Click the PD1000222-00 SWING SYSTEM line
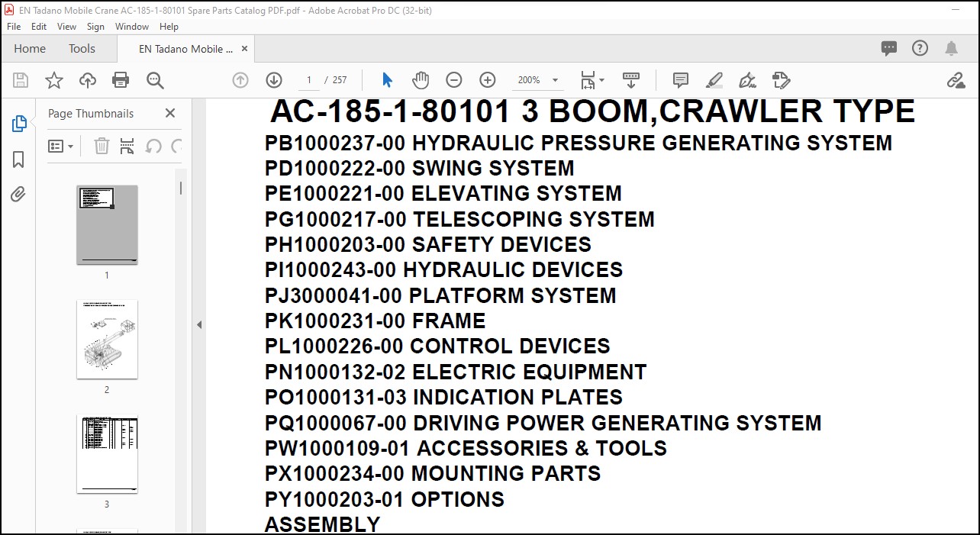Viewport: 980px width, 535px height. click(419, 168)
